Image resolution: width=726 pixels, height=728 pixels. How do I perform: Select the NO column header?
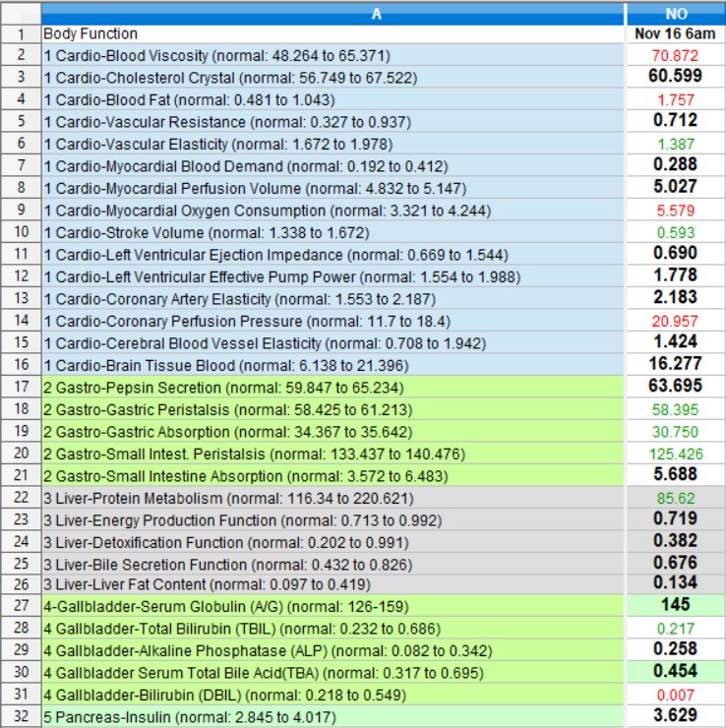pyautogui.click(x=674, y=13)
